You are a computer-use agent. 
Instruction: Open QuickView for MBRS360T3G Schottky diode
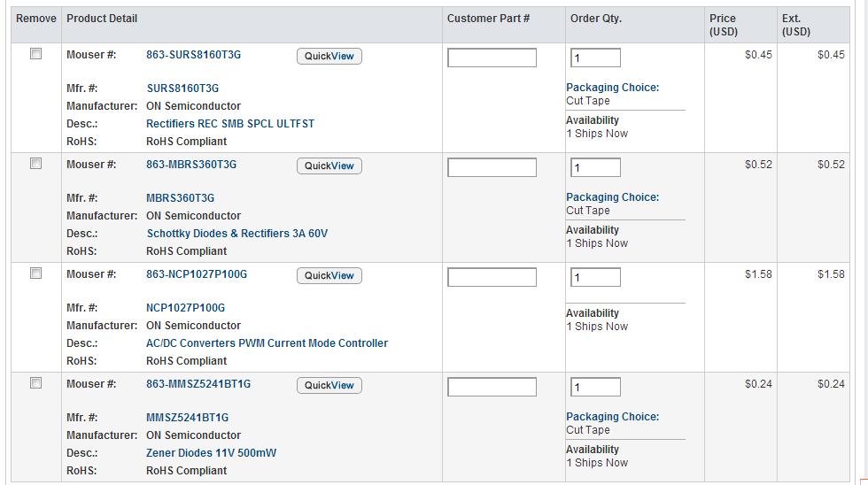pos(329,166)
